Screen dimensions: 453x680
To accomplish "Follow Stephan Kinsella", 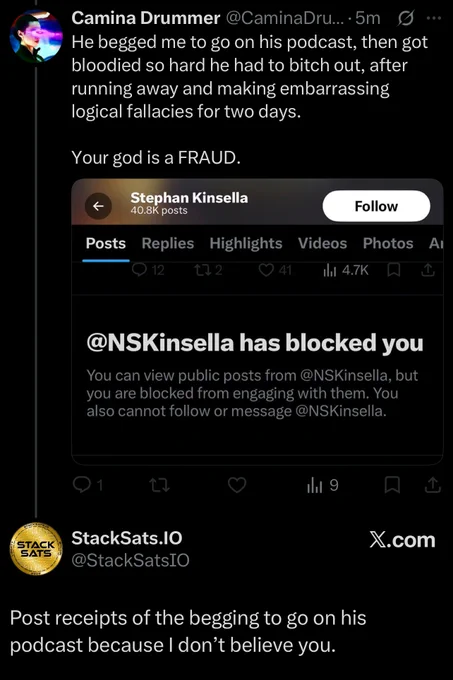I will [376, 206].
